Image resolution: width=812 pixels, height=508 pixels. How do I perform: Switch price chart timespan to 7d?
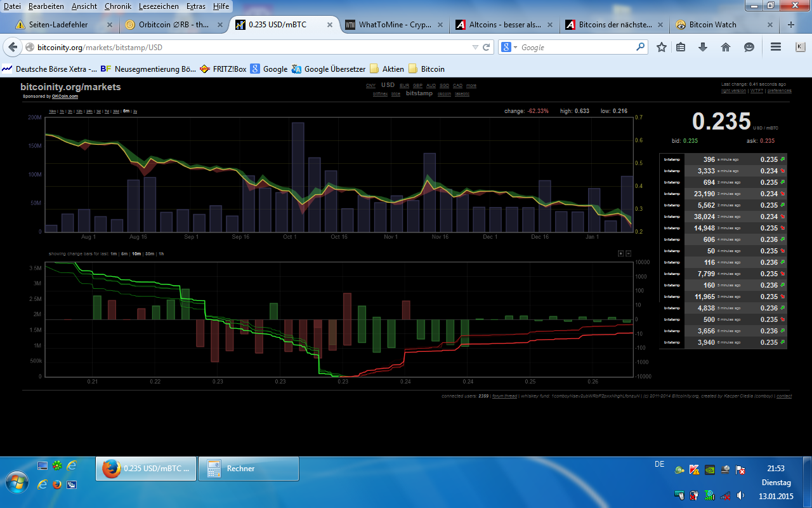107,111
